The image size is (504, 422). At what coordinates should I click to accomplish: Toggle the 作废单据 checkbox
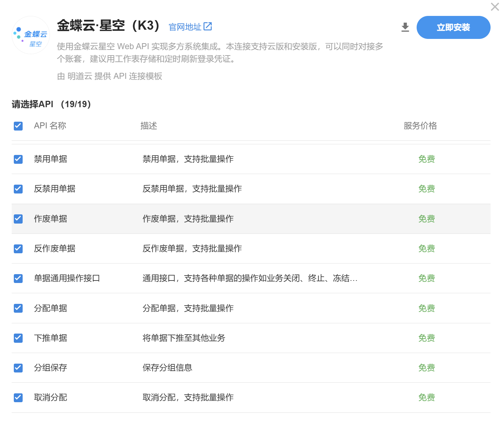pos(18,219)
